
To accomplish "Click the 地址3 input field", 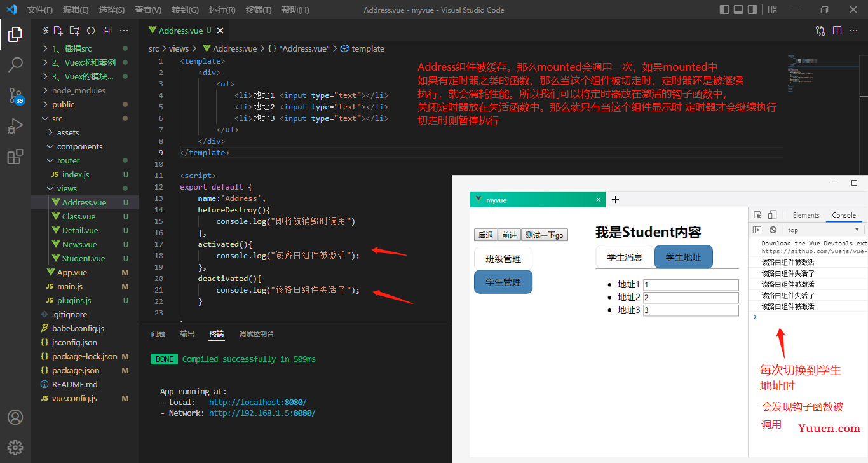I will coord(691,310).
